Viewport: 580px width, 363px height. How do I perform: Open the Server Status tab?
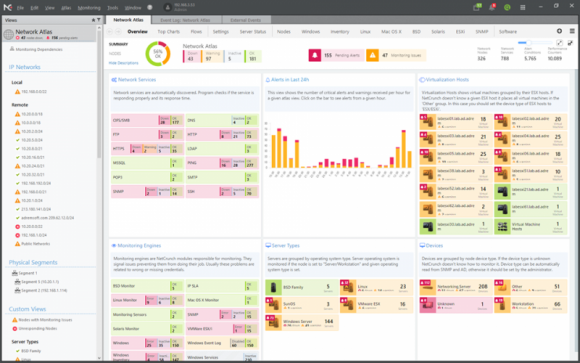pyautogui.click(x=253, y=32)
